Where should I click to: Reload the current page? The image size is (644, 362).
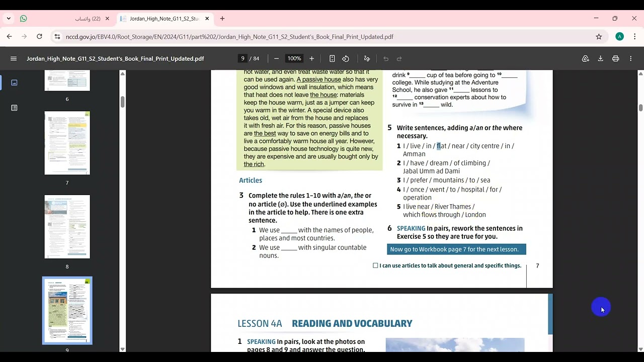tap(39, 37)
